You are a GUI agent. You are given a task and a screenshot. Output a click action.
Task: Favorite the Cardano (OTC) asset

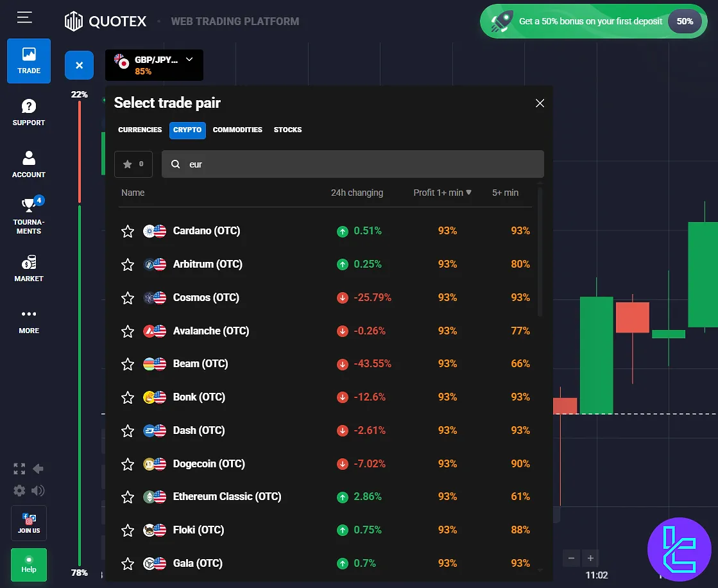pyautogui.click(x=127, y=231)
